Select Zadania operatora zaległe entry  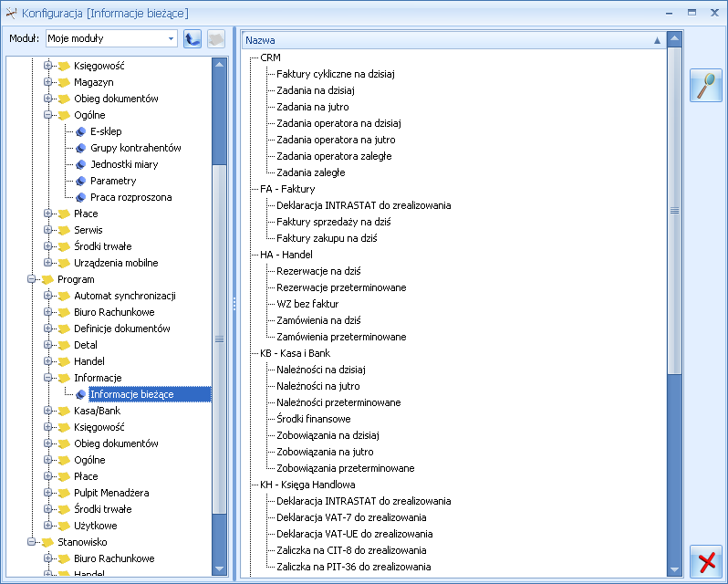[x=334, y=156]
